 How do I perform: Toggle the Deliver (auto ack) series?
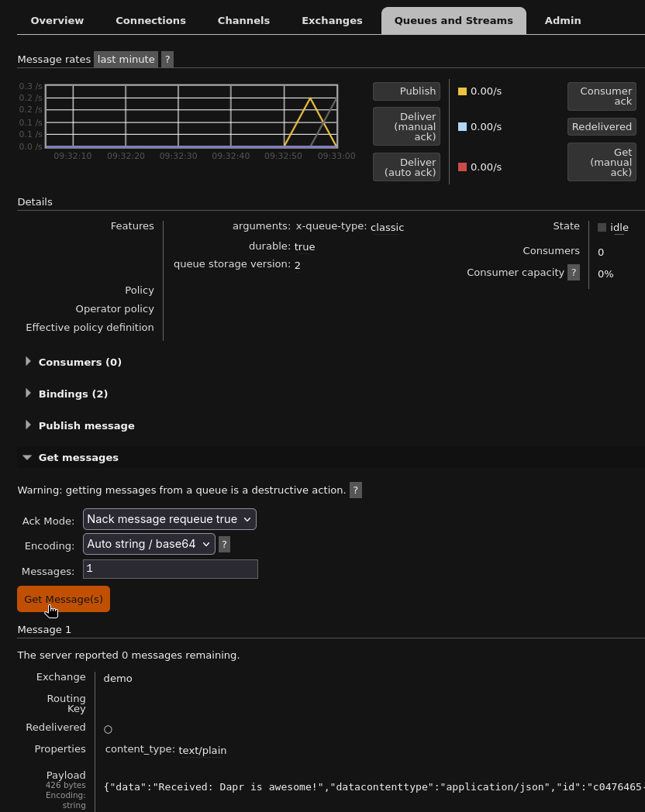tap(406, 167)
